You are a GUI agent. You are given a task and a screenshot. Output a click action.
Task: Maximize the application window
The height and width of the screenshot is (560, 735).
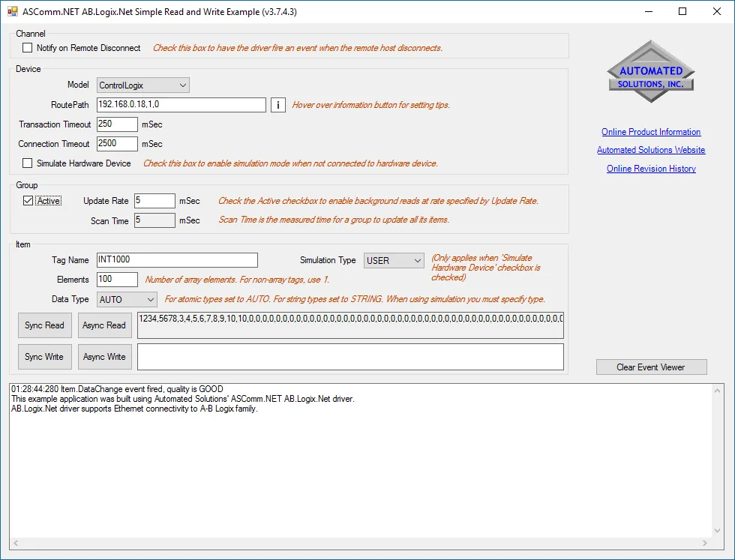(x=682, y=11)
